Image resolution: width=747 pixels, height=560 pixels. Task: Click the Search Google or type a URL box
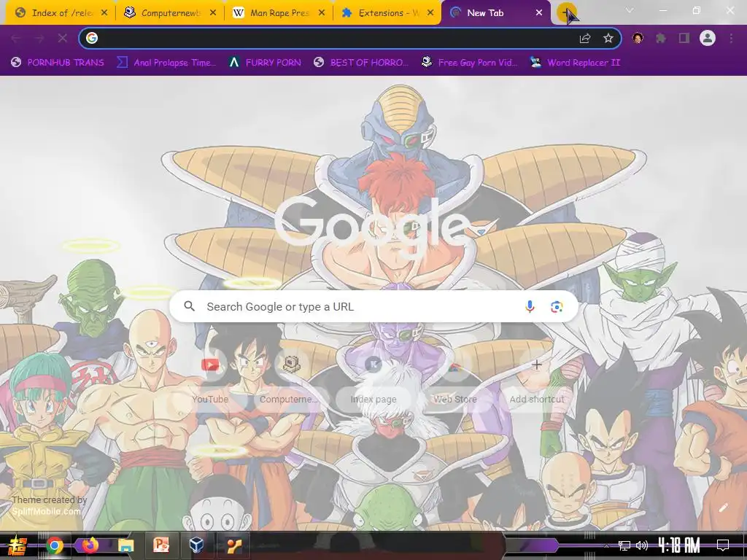[374, 307]
